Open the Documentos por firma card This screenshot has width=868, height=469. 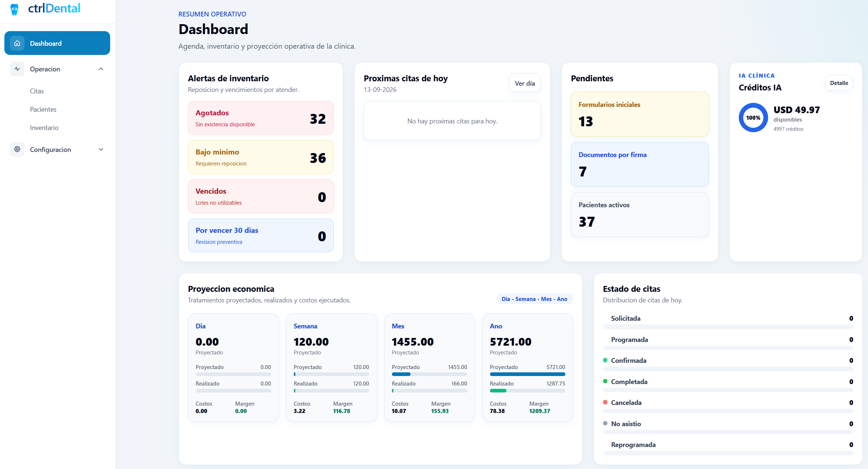(640, 164)
